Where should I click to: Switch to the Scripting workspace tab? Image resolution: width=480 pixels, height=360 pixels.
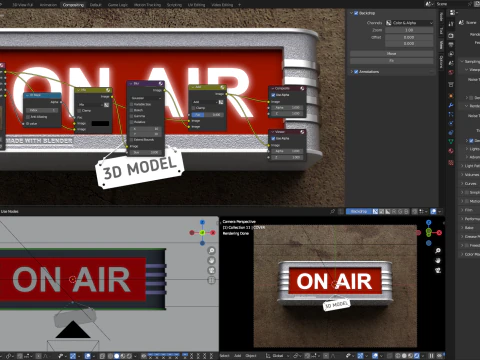(x=174, y=5)
